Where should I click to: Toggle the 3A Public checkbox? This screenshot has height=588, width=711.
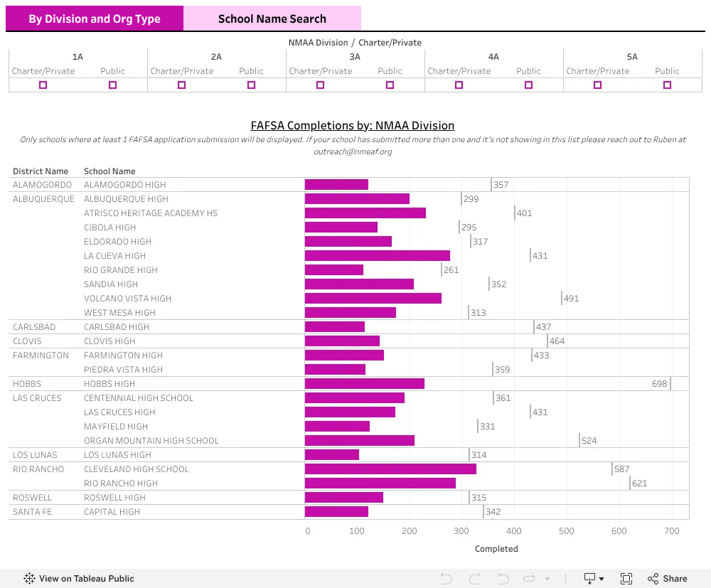pos(390,85)
